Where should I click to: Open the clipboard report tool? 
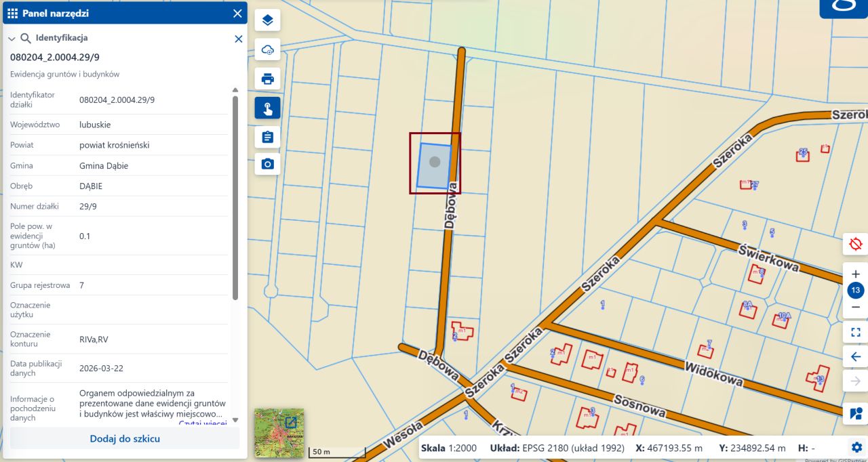[267, 137]
